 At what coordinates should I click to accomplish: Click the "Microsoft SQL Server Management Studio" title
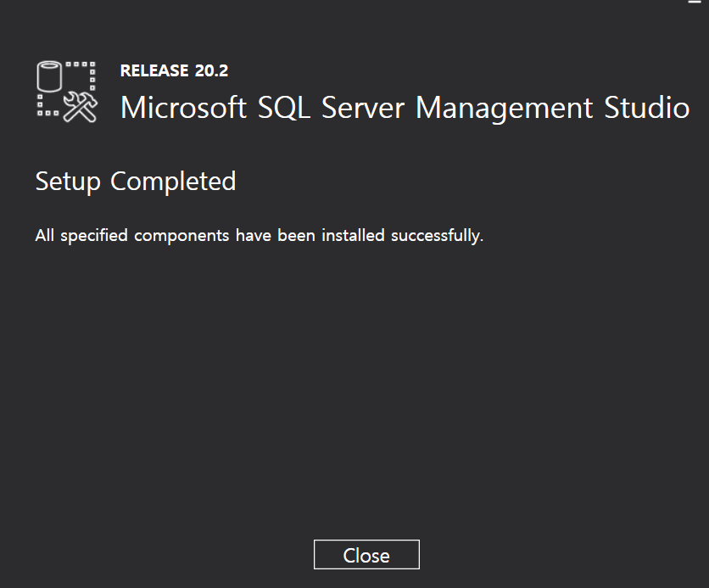405,108
